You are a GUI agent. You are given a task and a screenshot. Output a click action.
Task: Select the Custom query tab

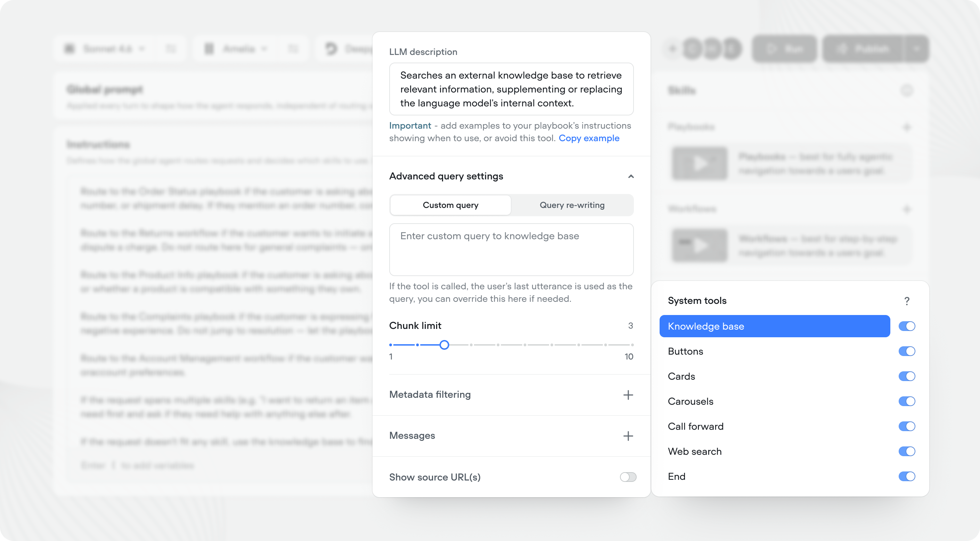(x=450, y=205)
